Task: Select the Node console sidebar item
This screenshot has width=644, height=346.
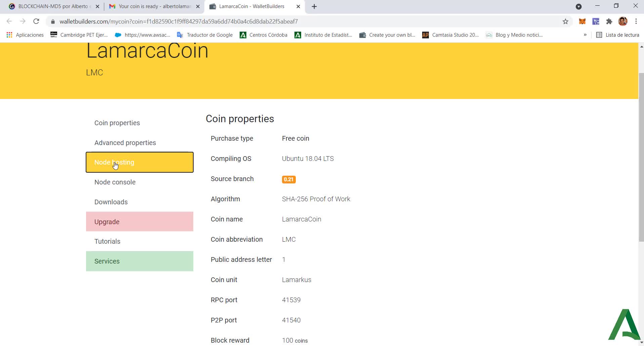Action: (x=115, y=182)
